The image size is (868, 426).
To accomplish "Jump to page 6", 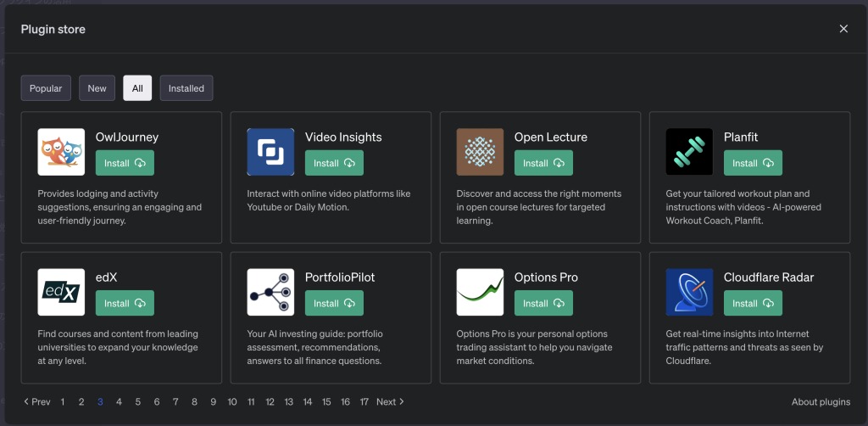I will click(x=157, y=401).
